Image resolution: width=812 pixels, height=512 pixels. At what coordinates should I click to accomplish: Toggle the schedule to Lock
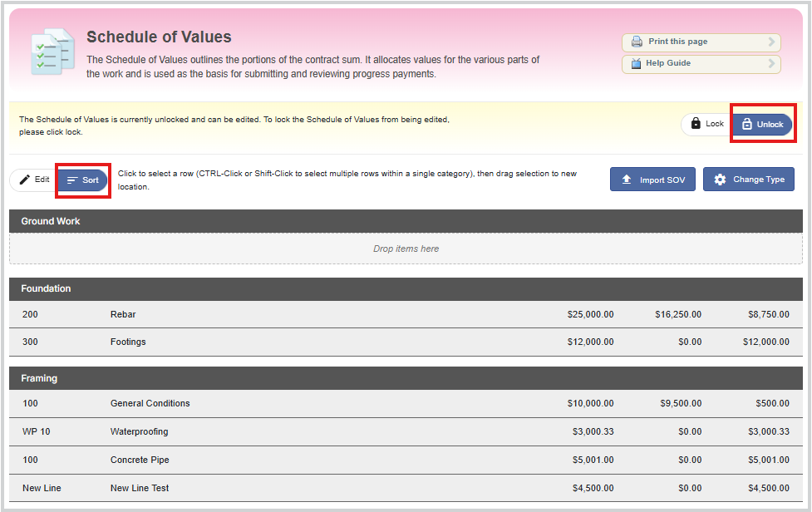click(707, 124)
